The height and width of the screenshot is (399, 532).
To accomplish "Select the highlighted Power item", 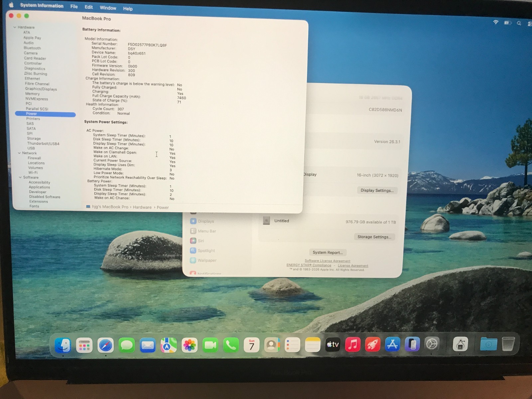I will point(45,114).
